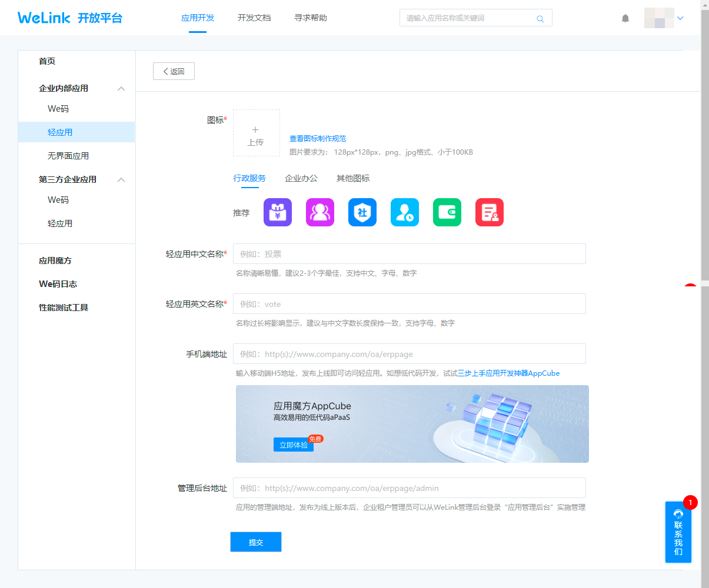Switch to the 其他图标 icon tab
This screenshot has height=588, width=709.
coord(353,178)
